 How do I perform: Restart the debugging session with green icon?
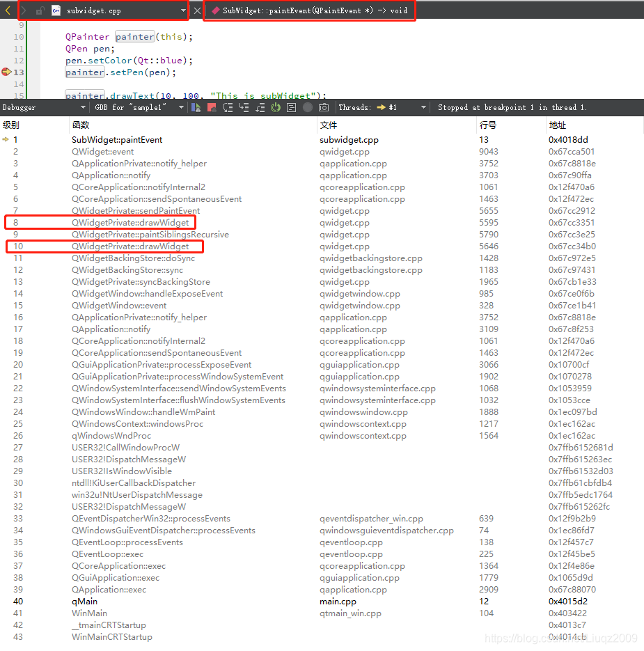[276, 107]
